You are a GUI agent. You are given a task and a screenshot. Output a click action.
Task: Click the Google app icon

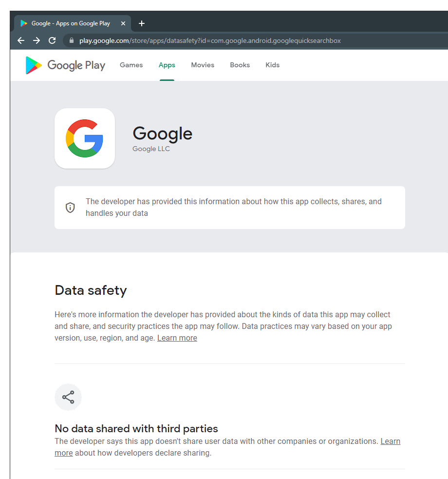[85, 138]
